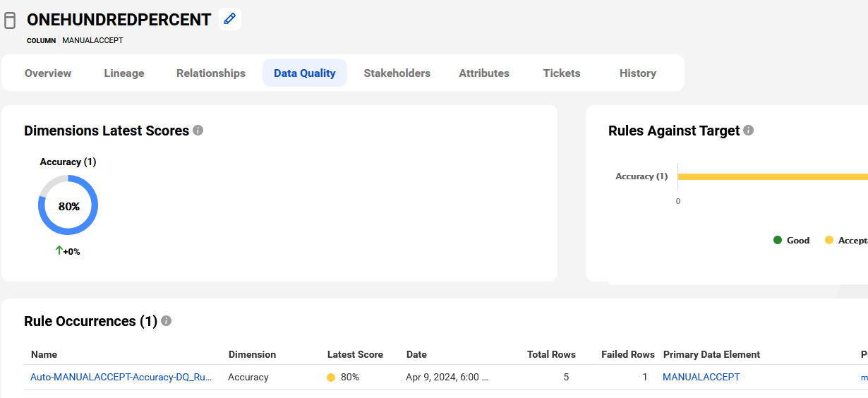Open the Tickets tab

pyautogui.click(x=562, y=73)
